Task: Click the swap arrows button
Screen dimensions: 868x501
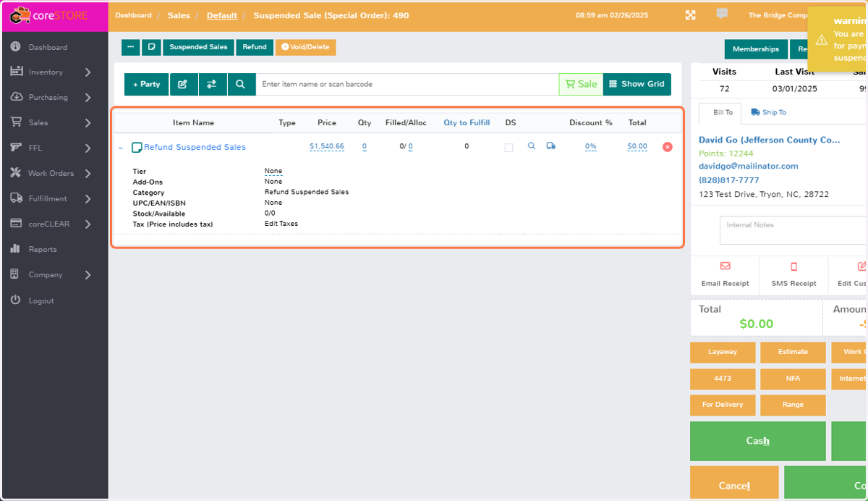Action: (x=212, y=84)
